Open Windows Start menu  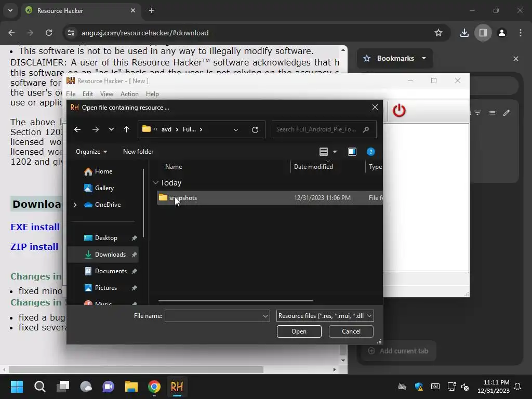click(x=17, y=387)
